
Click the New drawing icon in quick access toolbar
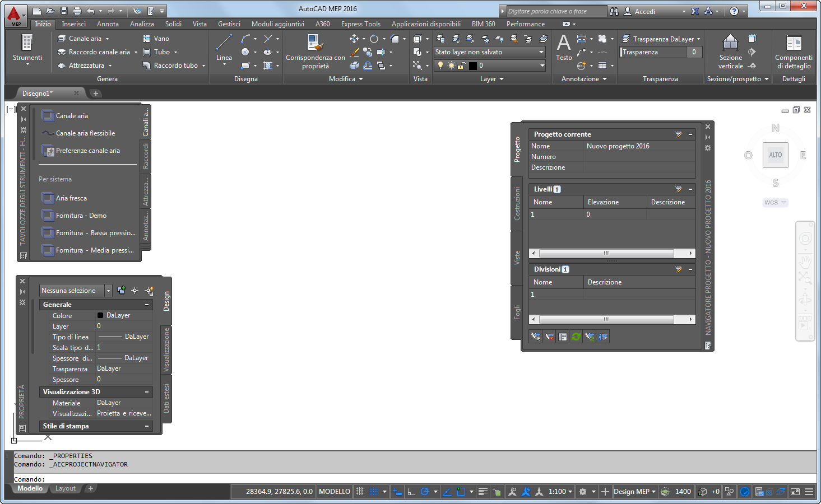pos(37,11)
